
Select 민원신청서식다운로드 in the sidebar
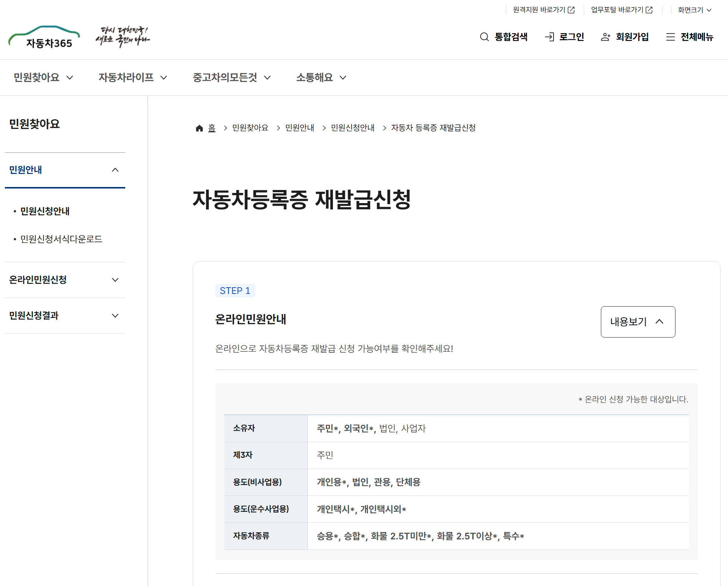[61, 239]
